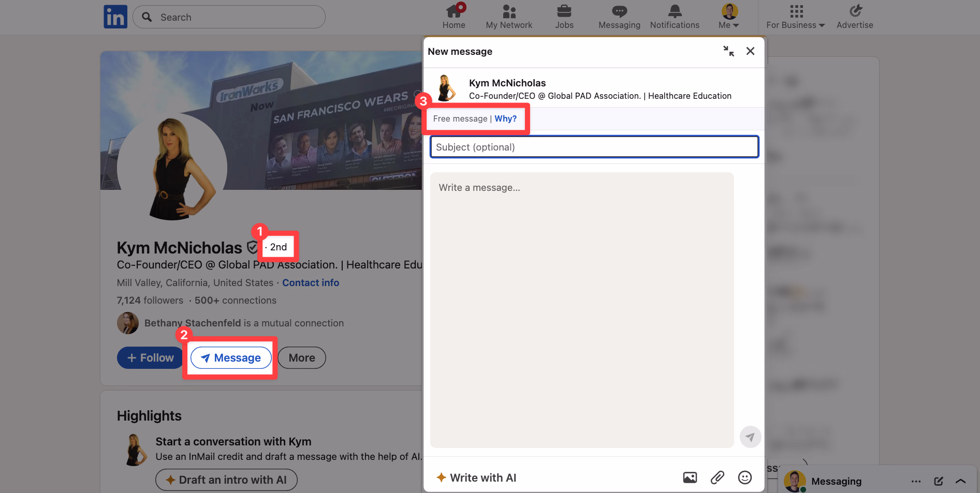Click the LinkedIn logo icon
Viewport: 980px width, 493px height.
click(x=115, y=17)
